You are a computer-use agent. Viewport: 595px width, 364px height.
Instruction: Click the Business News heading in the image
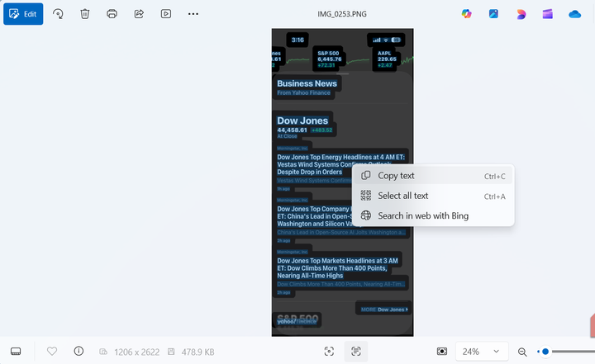(x=307, y=83)
